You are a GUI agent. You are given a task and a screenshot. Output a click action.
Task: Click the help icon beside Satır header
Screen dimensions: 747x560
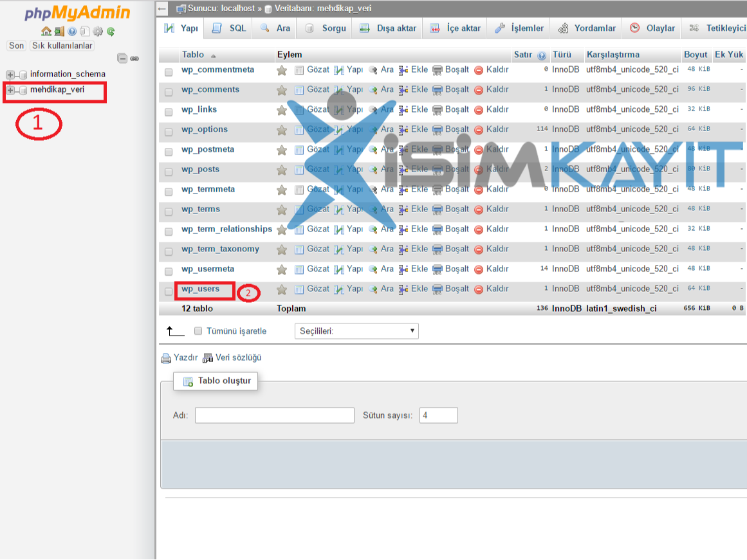(x=542, y=55)
